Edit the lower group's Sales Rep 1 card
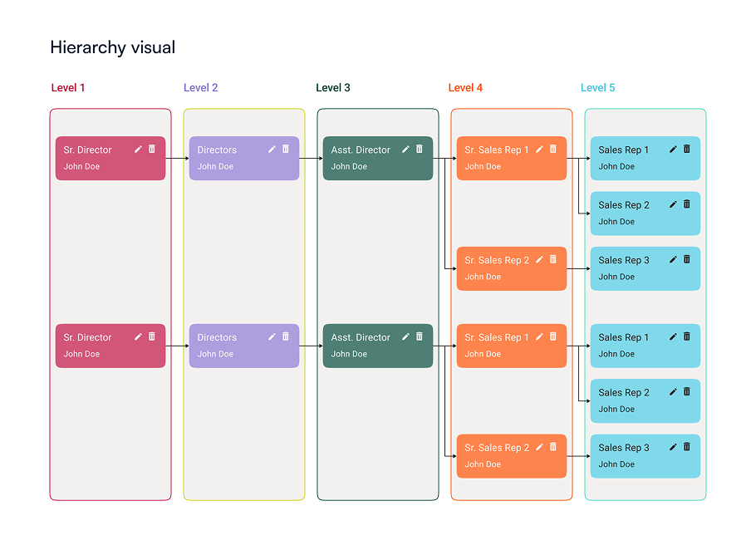This screenshot has height=540, width=756. pos(673,337)
